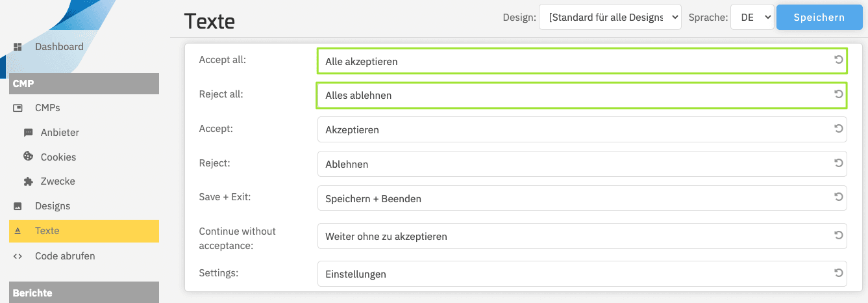Click the Dashboard grid icon
Screen dimensions: 868x303
point(18,47)
